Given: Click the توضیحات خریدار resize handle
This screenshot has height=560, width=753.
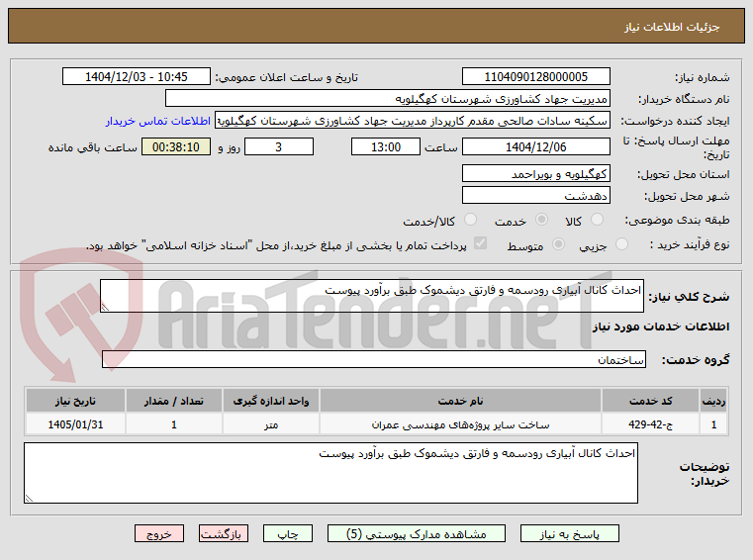Looking at the screenshot, I should (x=29, y=499).
